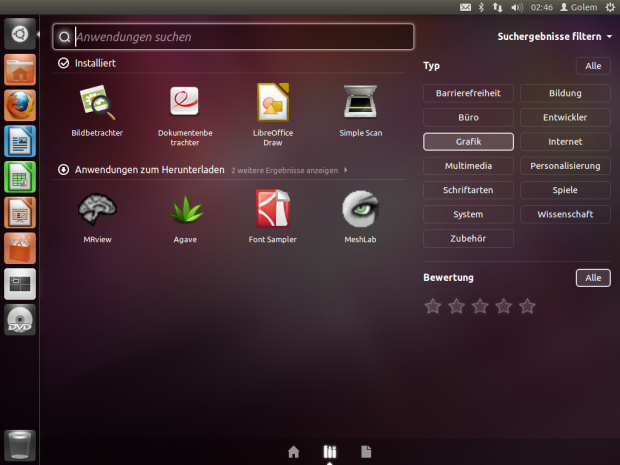
Task: Toggle the Barrierefreiheit filter
Action: pyautogui.click(x=468, y=93)
